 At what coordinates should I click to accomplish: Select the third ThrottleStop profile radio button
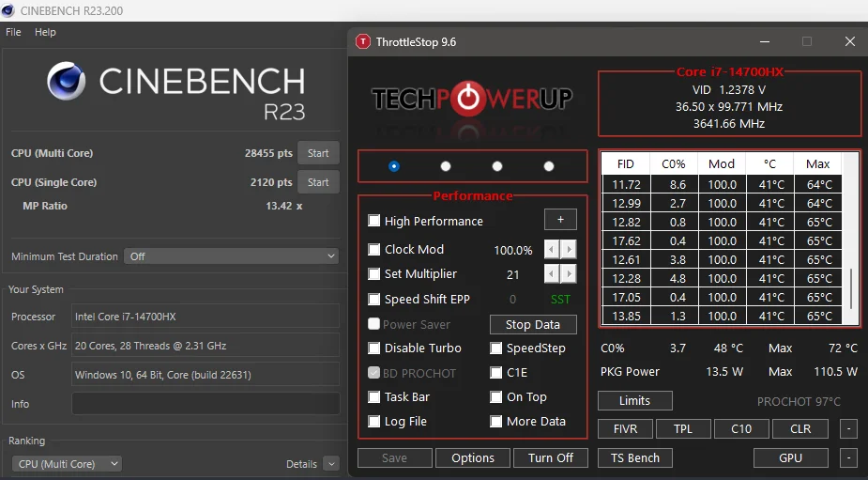497,166
